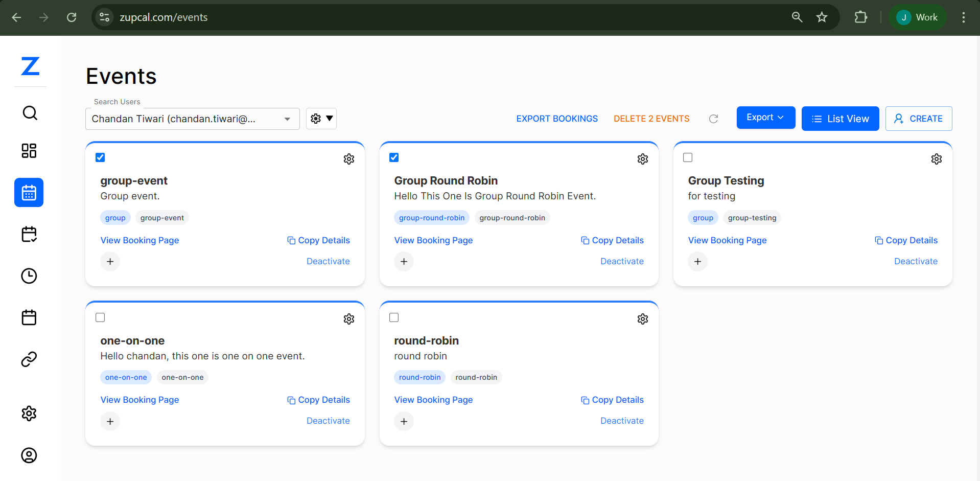The image size is (980, 481).
Task: Check the Group Testing event checkbox
Action: (688, 157)
